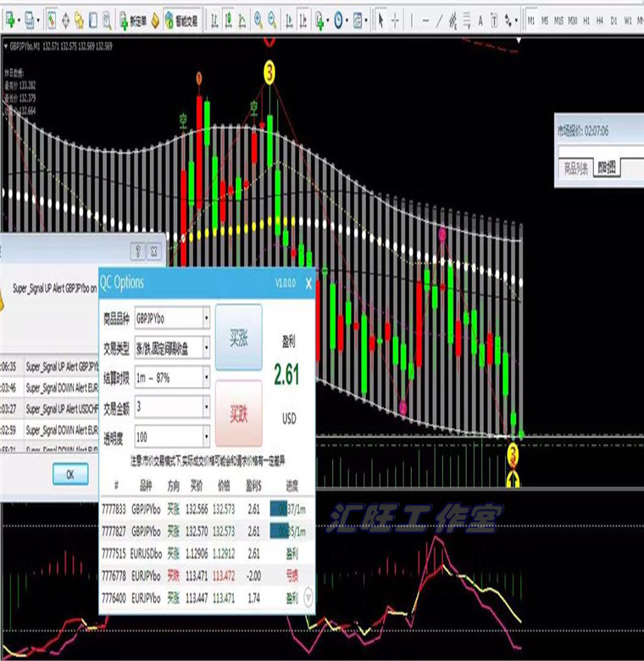Click the 买涨 (buy up) button
Image resolution: width=644 pixels, height=661 pixels.
239,337
